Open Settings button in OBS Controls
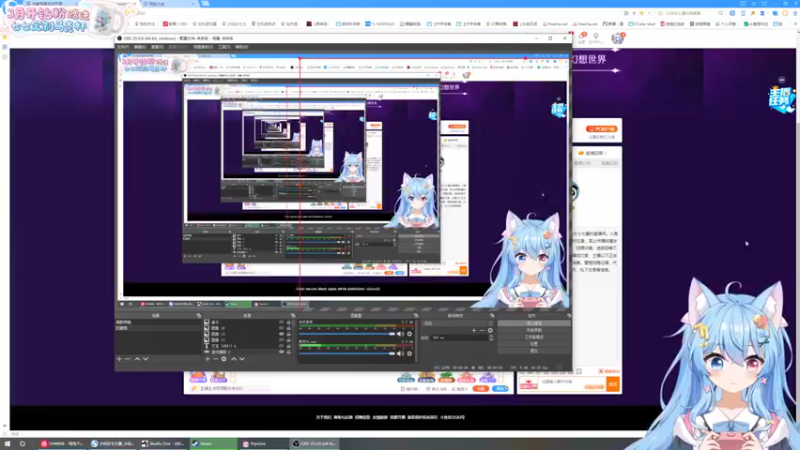This screenshot has height=450, width=800. (534, 344)
